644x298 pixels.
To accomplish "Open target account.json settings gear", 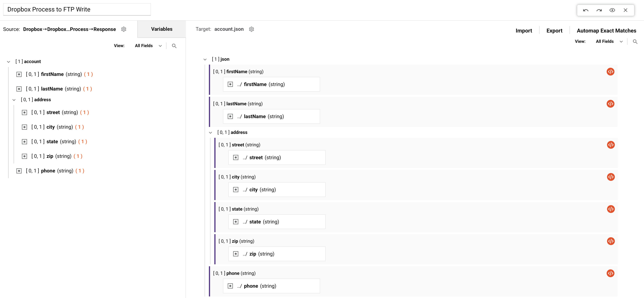I will (x=251, y=29).
